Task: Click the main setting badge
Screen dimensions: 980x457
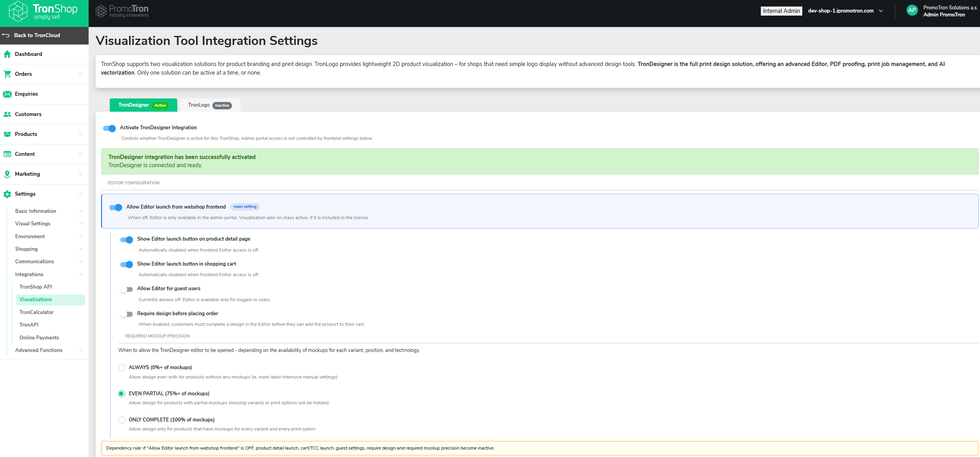Action: pyautogui.click(x=245, y=207)
